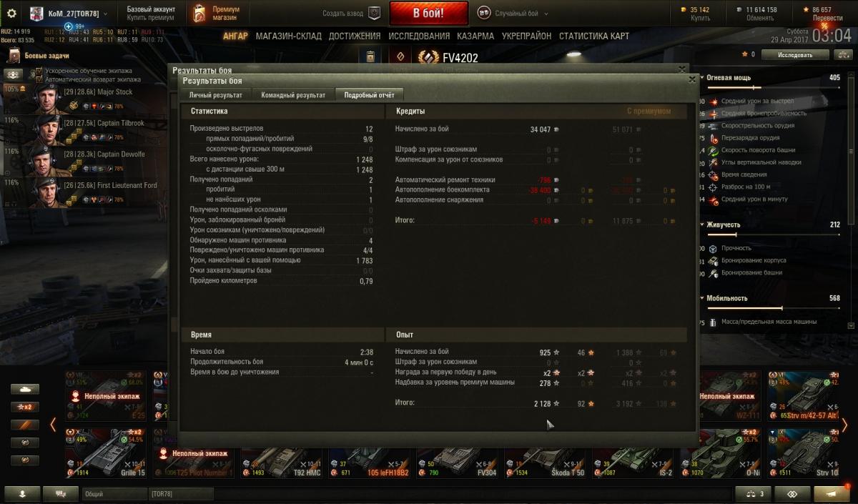Click the Research button for FV4202
This screenshot has height=504, width=858.
point(795,54)
